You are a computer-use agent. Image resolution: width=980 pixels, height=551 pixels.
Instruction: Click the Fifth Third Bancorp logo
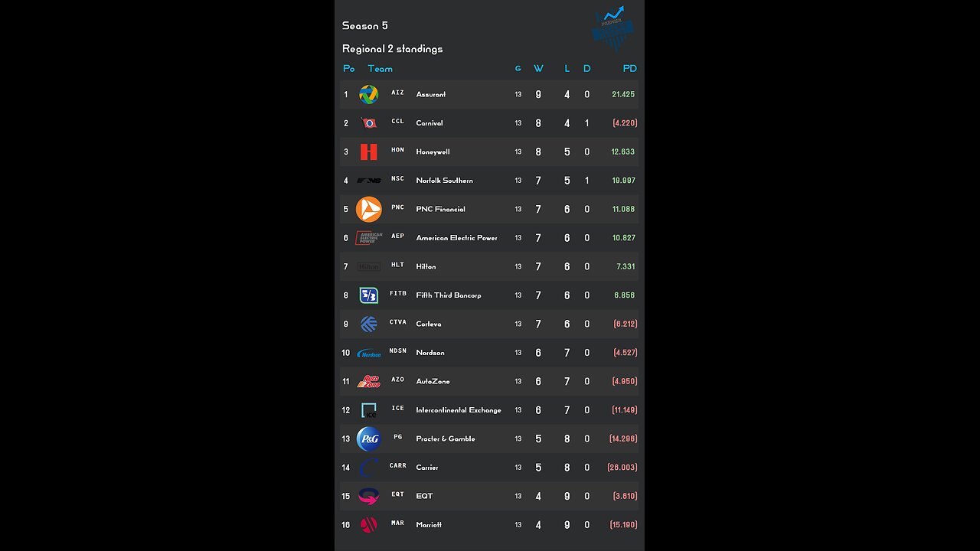(368, 295)
